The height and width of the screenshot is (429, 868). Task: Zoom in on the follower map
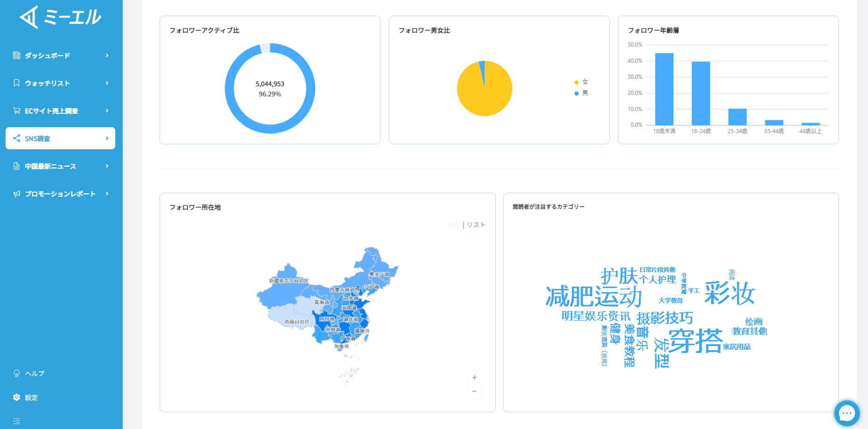(474, 377)
